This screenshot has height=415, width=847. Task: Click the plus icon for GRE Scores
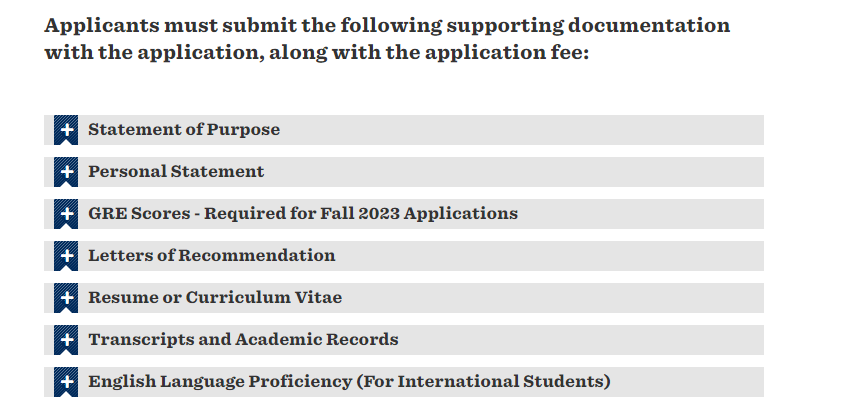(x=66, y=214)
